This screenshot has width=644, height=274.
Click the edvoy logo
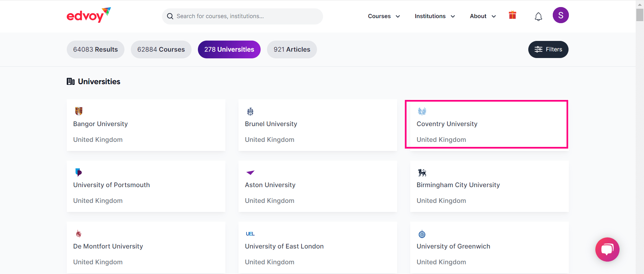[89, 15]
